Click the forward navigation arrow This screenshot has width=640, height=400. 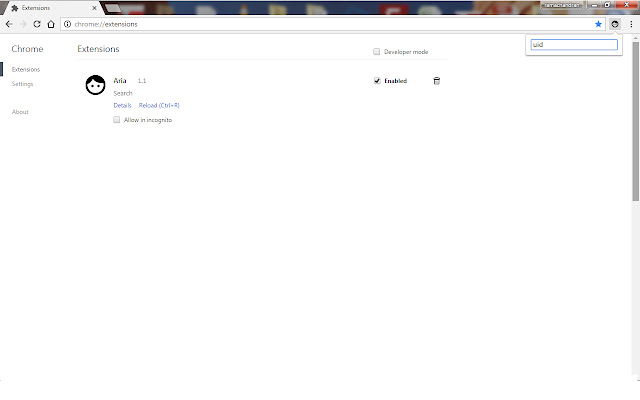click(x=23, y=24)
